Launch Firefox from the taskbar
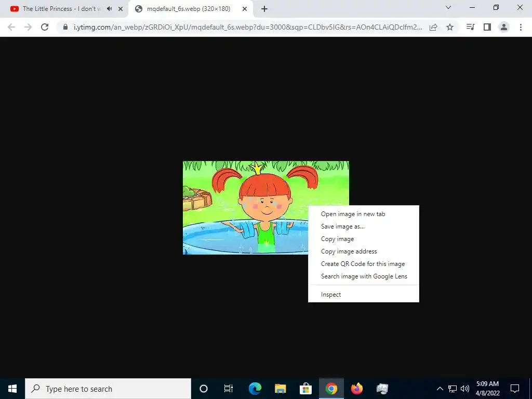The height and width of the screenshot is (399, 532). pos(356,389)
